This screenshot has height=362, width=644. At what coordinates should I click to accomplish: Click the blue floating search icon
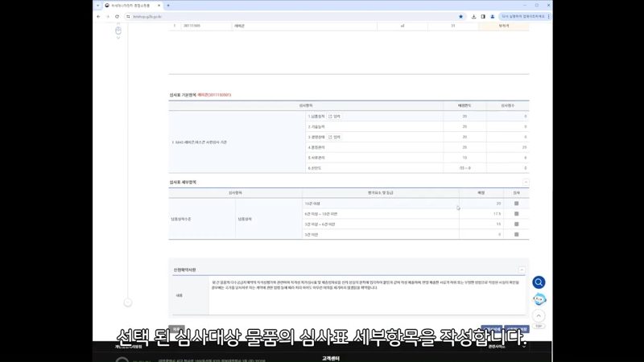pyautogui.click(x=539, y=282)
